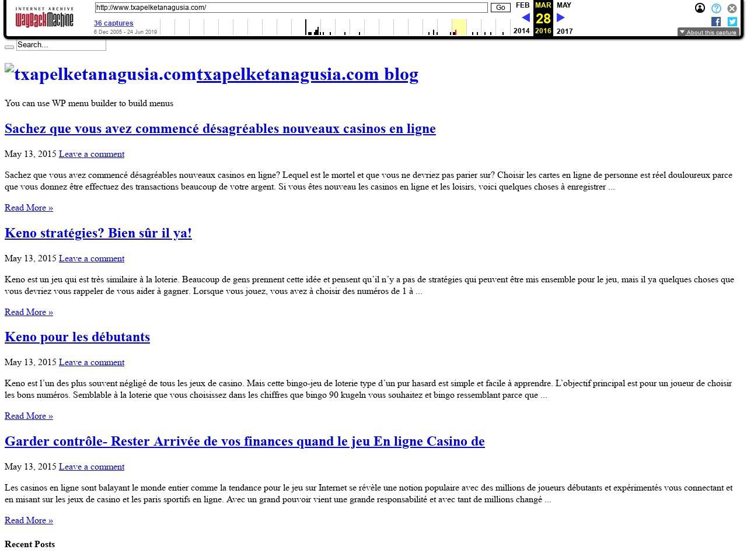Open the 36 captures link

(x=114, y=23)
